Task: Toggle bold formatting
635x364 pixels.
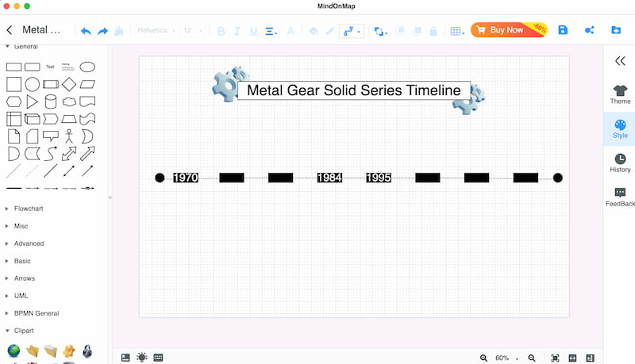Action: [x=221, y=31]
